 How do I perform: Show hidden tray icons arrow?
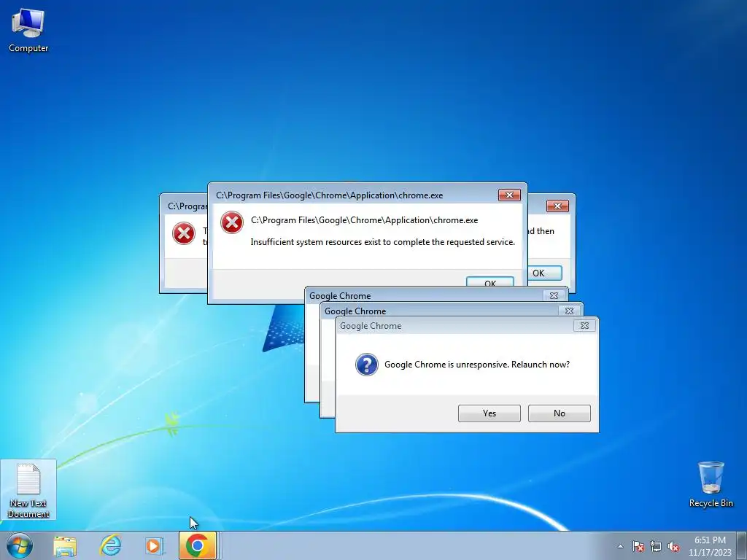tap(620, 546)
